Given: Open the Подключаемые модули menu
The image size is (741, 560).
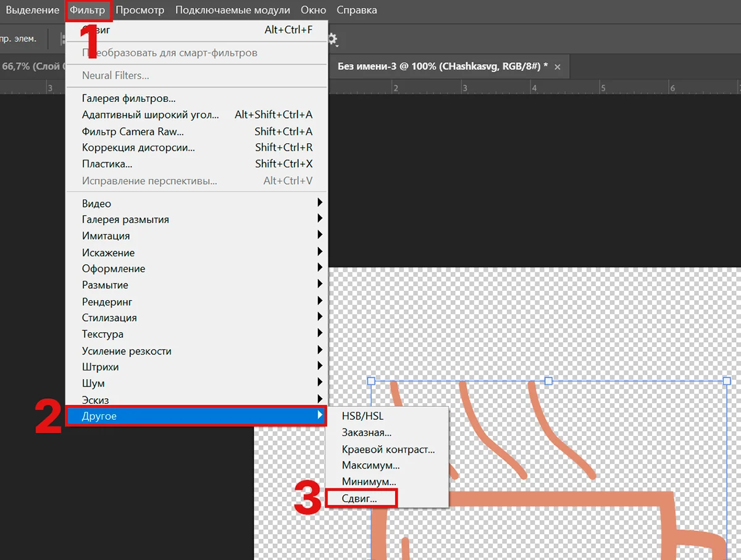Looking at the screenshot, I should 233,10.
